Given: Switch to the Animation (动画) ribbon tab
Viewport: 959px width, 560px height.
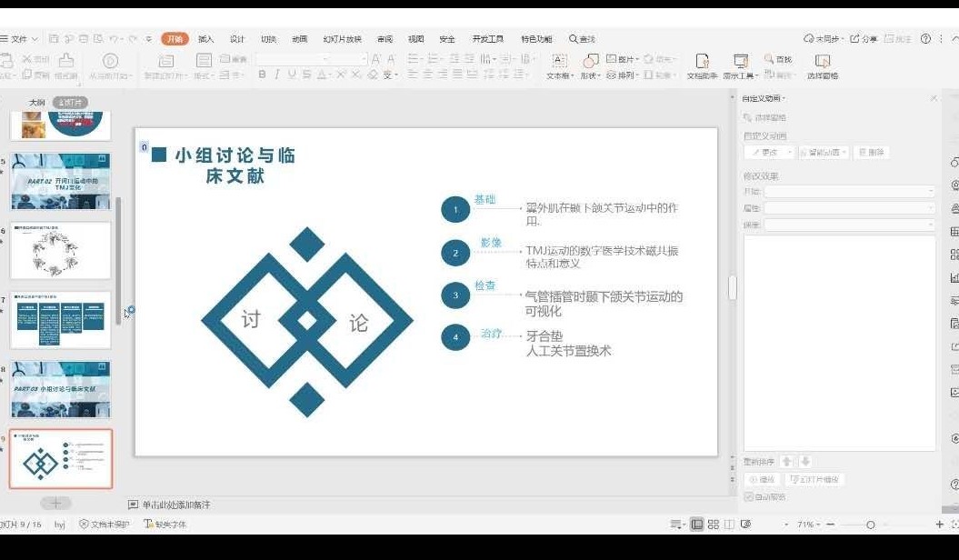Looking at the screenshot, I should pos(299,39).
